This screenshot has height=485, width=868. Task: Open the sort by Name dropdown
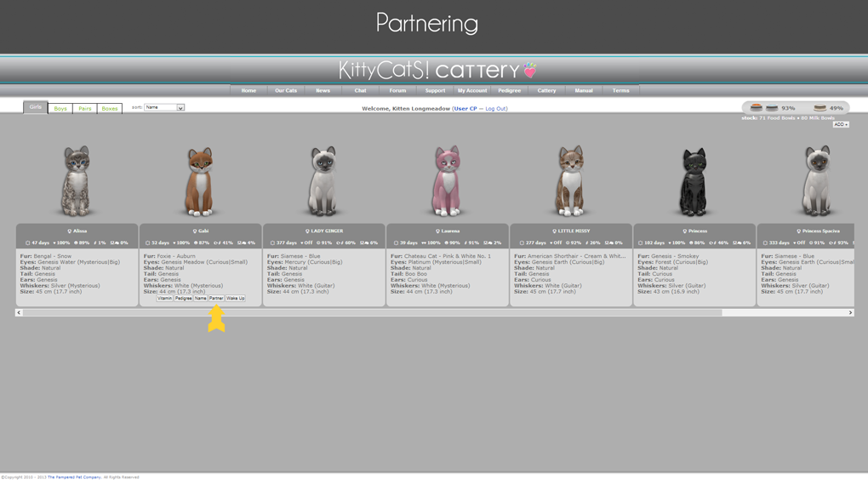pos(163,108)
